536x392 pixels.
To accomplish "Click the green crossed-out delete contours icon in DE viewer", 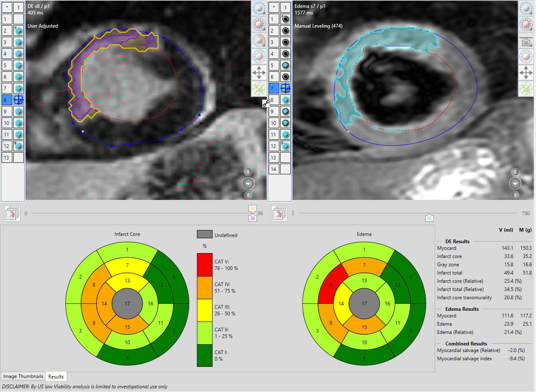I will tap(259, 89).
